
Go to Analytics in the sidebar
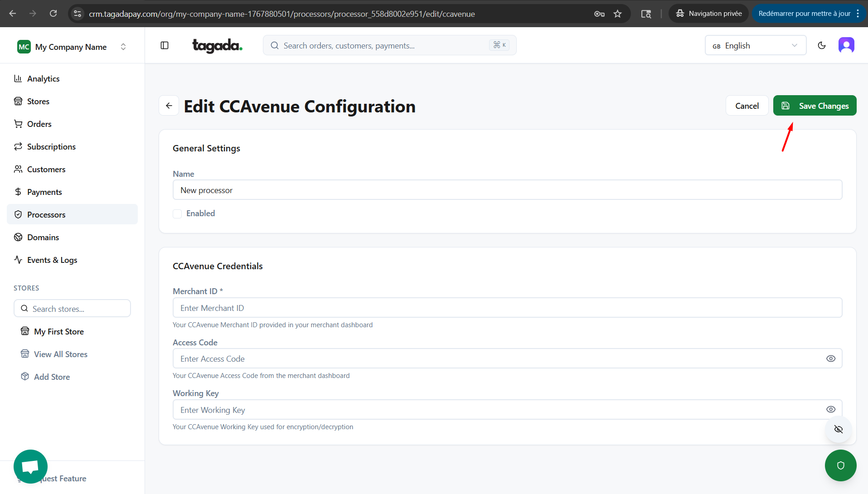[43, 78]
